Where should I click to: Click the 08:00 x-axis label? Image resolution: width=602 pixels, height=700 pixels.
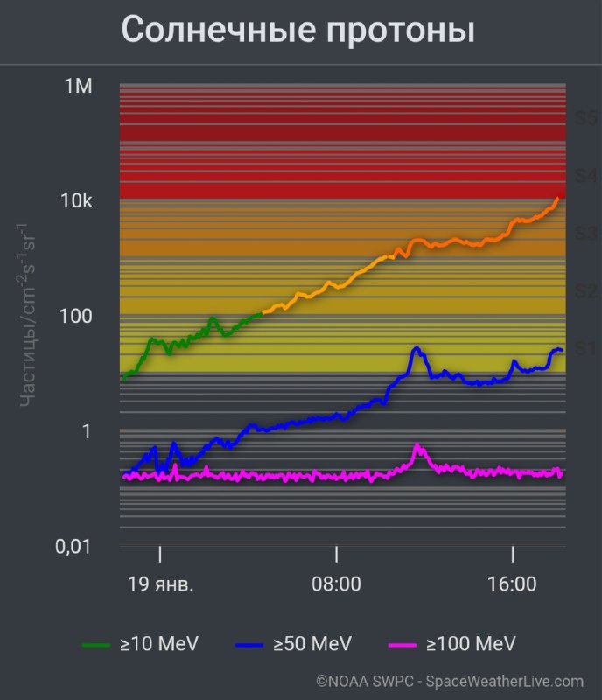[x=336, y=584]
